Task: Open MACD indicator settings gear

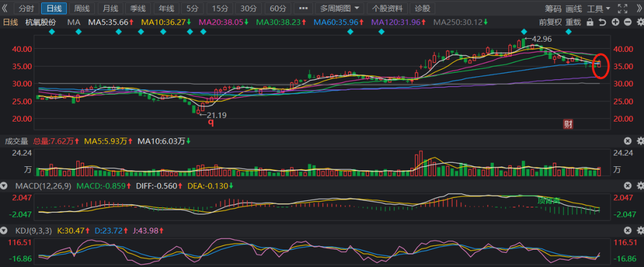Action: click(x=639, y=186)
